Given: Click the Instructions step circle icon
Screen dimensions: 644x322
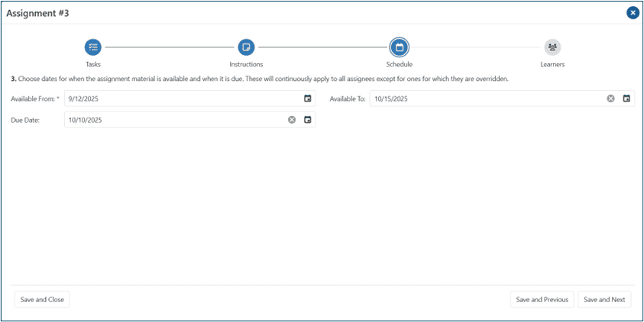Looking at the screenshot, I should pos(246,47).
